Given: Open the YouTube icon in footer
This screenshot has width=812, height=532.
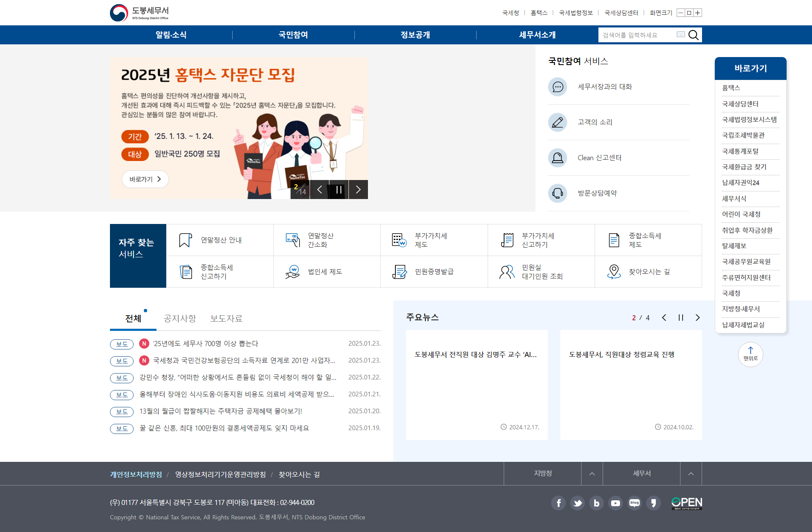Looking at the screenshot, I should [615, 503].
